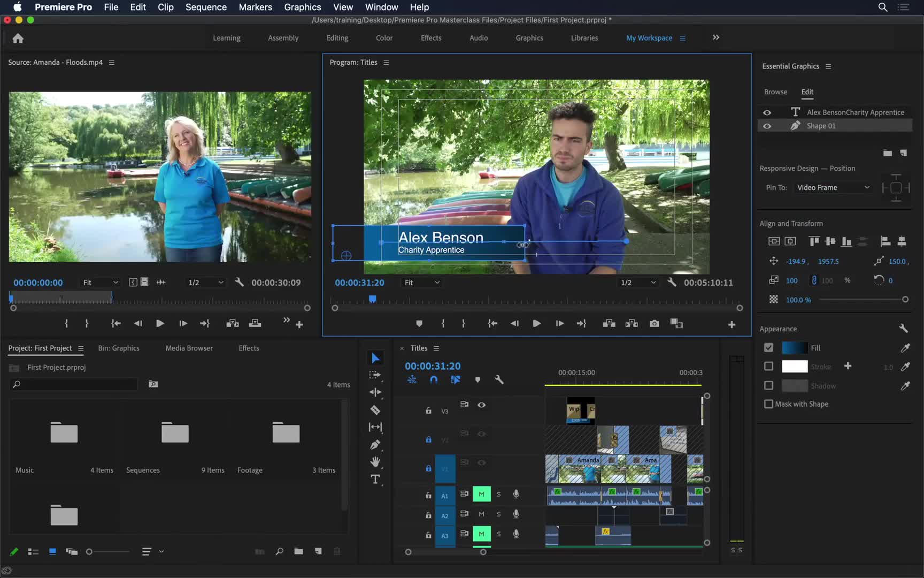Click the Extract button in Program monitor
Screen dimensions: 924x578
(632, 323)
